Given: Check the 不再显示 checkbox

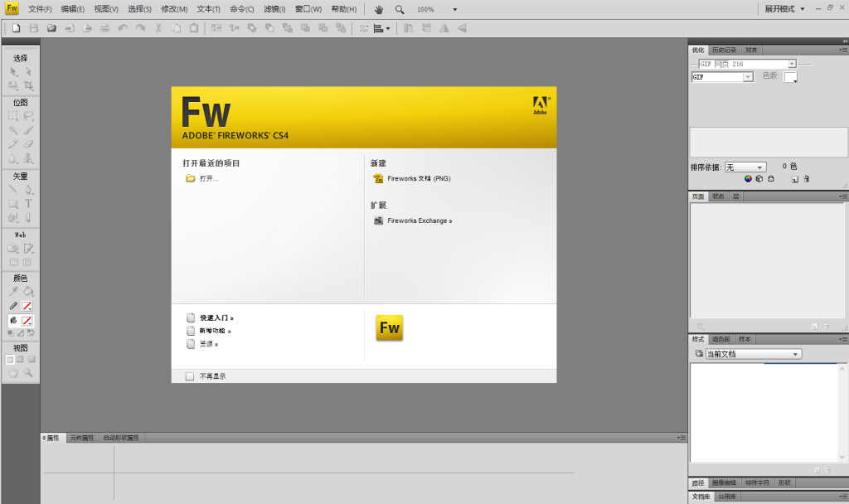Looking at the screenshot, I should click(190, 376).
